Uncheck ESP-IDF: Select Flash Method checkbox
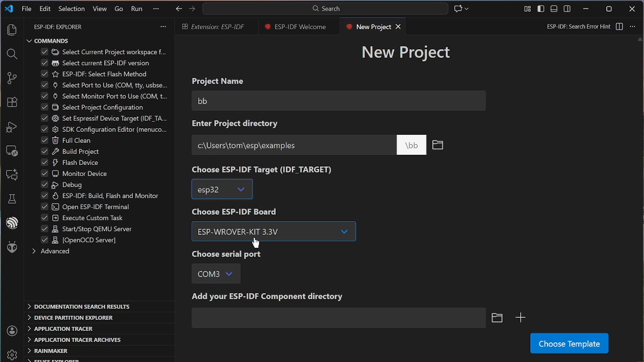This screenshot has height=362, width=644. click(x=44, y=74)
